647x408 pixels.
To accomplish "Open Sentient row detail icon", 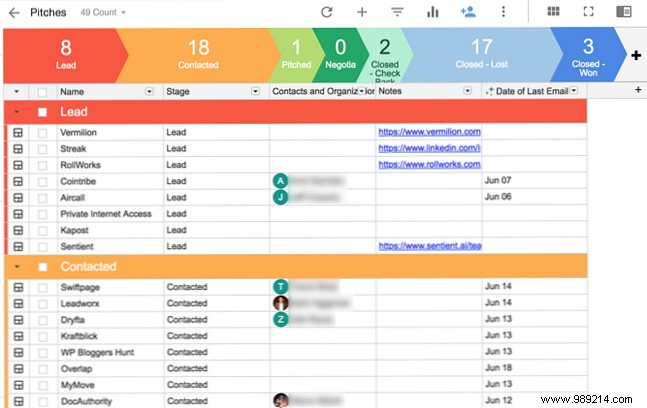I will pos(18,246).
